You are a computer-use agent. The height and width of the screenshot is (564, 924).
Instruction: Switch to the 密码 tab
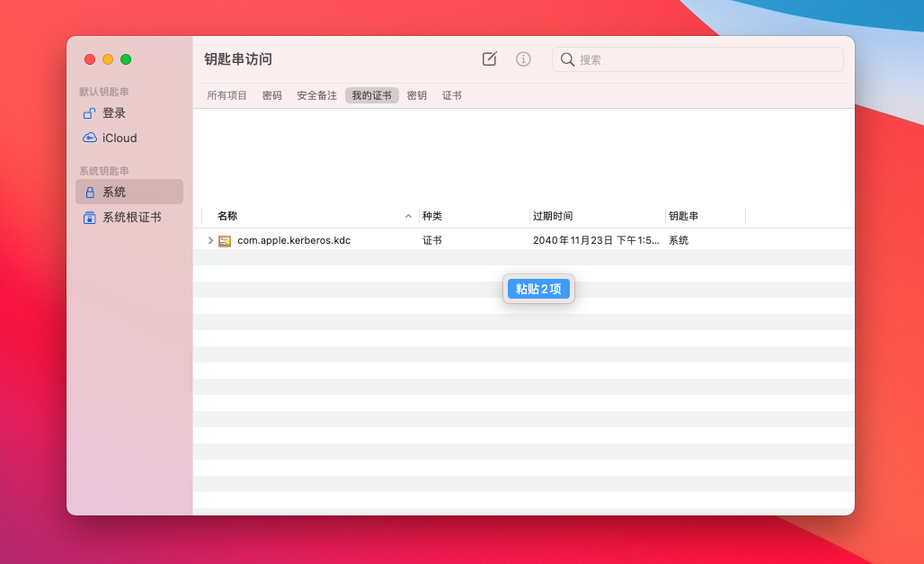(x=271, y=95)
